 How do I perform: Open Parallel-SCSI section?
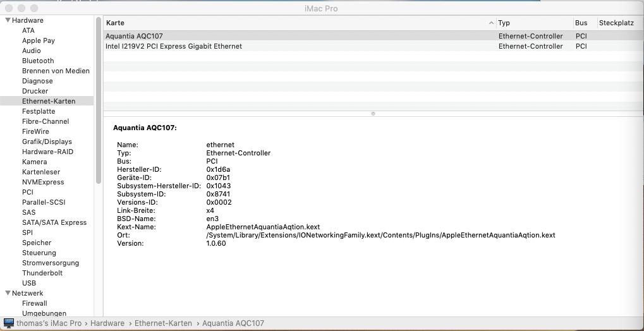(44, 202)
